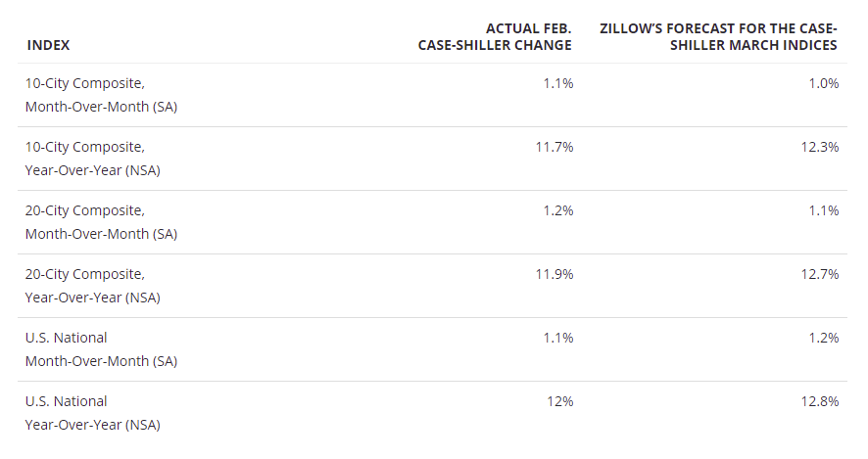Click the U.S. National 1.2% forecast value
This screenshot has width=868, height=459.
pyautogui.click(x=823, y=338)
